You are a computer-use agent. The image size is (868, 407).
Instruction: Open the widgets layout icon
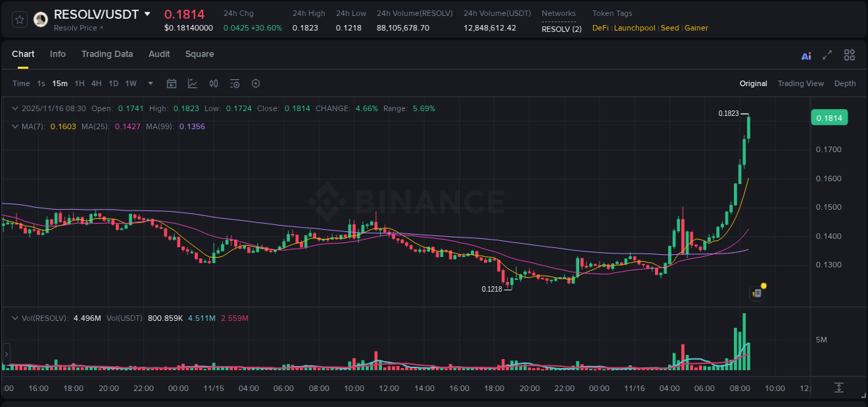click(849, 55)
